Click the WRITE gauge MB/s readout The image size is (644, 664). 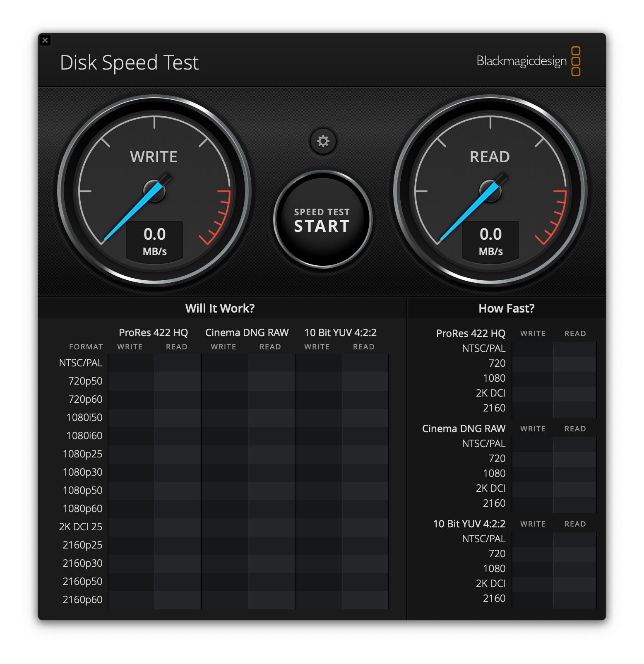coord(154,241)
